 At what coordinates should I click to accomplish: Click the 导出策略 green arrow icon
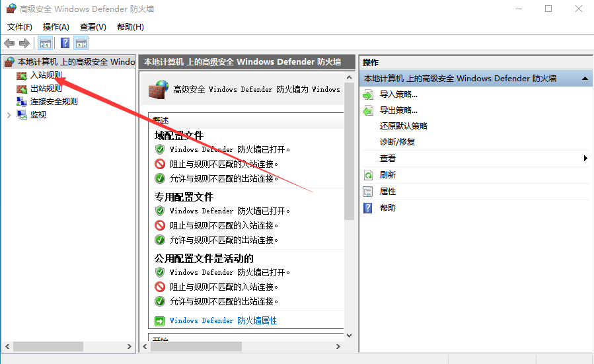[368, 110]
